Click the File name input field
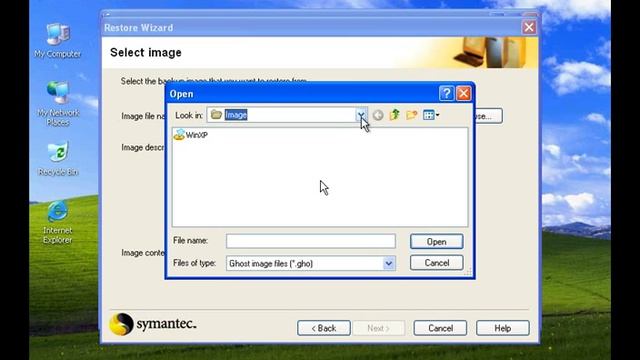The image size is (640, 360). pyautogui.click(x=311, y=241)
